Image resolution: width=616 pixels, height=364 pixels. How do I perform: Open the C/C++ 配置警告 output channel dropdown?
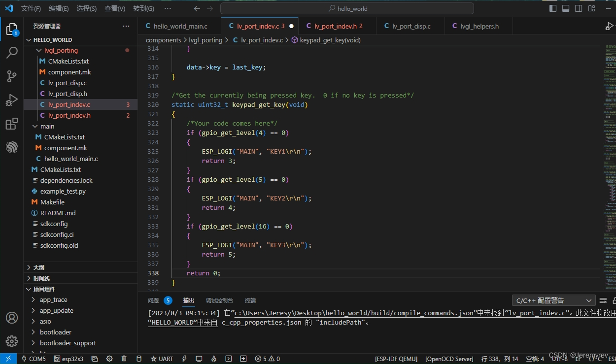[553, 300]
